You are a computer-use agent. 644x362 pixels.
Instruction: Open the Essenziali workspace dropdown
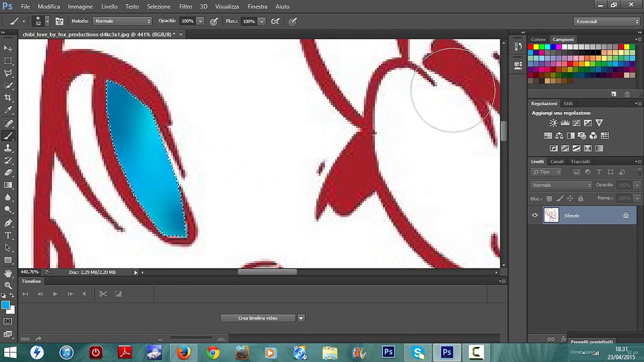click(607, 22)
